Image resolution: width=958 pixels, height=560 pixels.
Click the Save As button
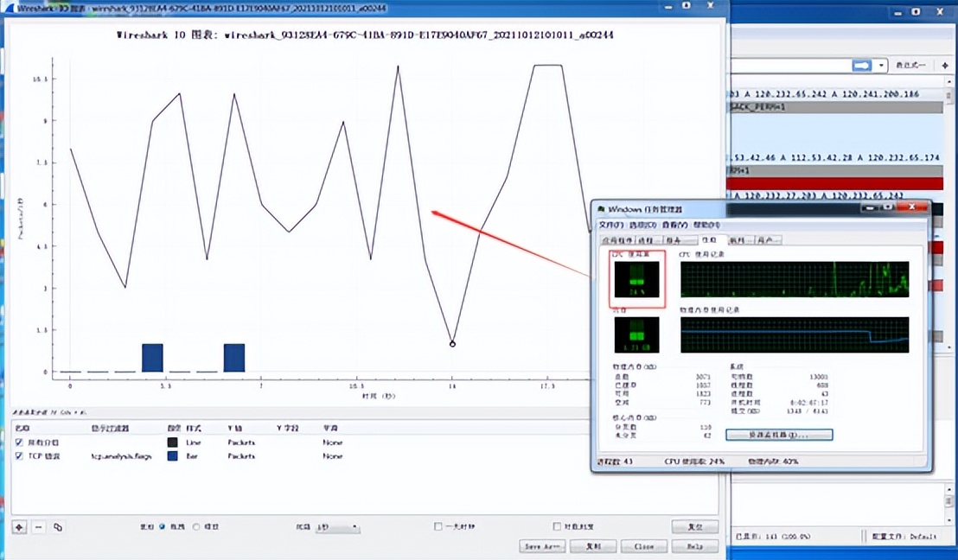[543, 546]
